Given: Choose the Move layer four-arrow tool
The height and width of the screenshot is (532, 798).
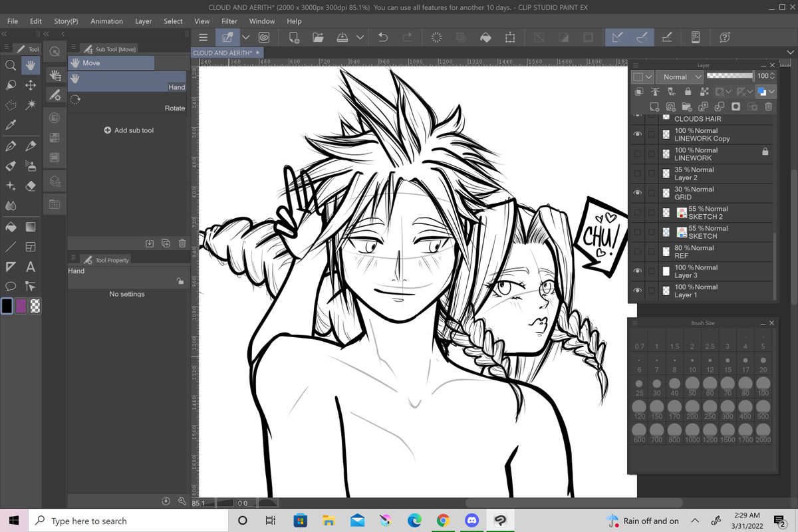Looking at the screenshot, I should click(31, 85).
